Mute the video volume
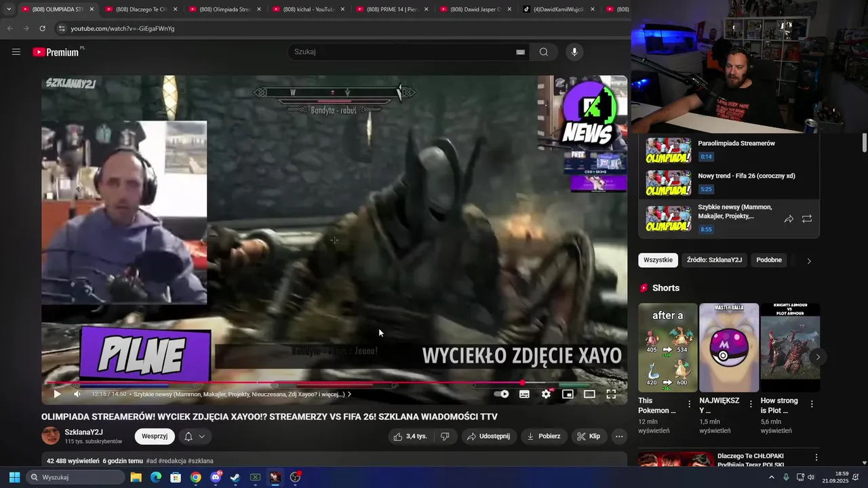The width and height of the screenshot is (868, 488). click(x=77, y=394)
